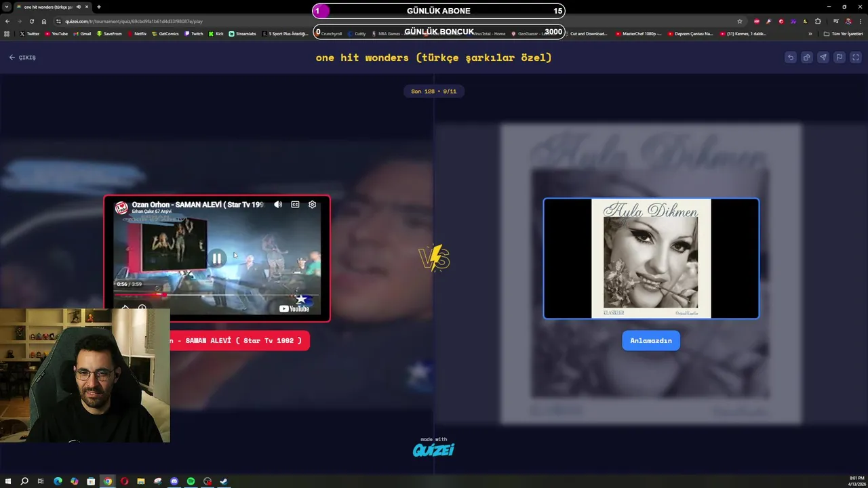This screenshot has height=488, width=868.
Task: Click Erhan Çakır channel avatar in video
Action: (121, 208)
